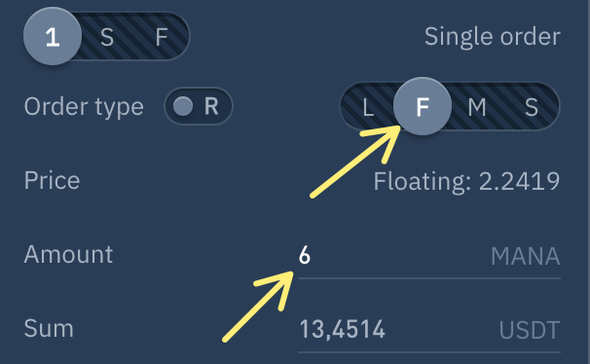
Task: Choose "F" in the 1-S-F selector
Action: pyautogui.click(x=162, y=37)
